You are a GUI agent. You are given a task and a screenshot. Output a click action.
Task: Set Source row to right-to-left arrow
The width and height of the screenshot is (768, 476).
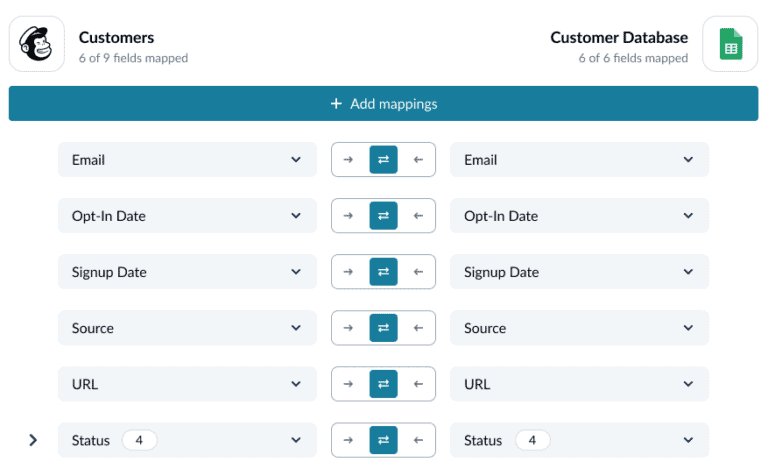(x=418, y=328)
